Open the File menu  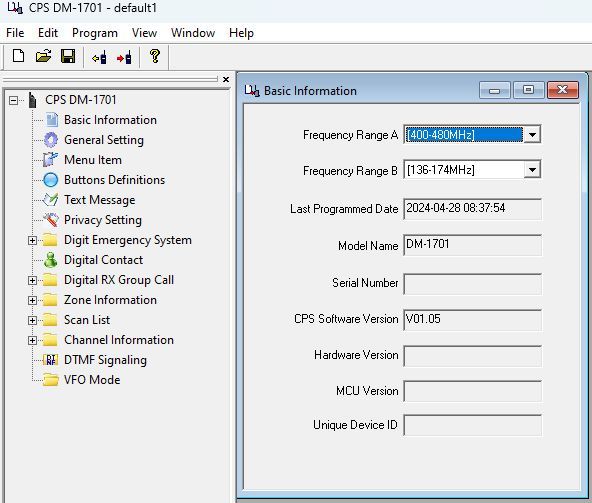point(15,33)
